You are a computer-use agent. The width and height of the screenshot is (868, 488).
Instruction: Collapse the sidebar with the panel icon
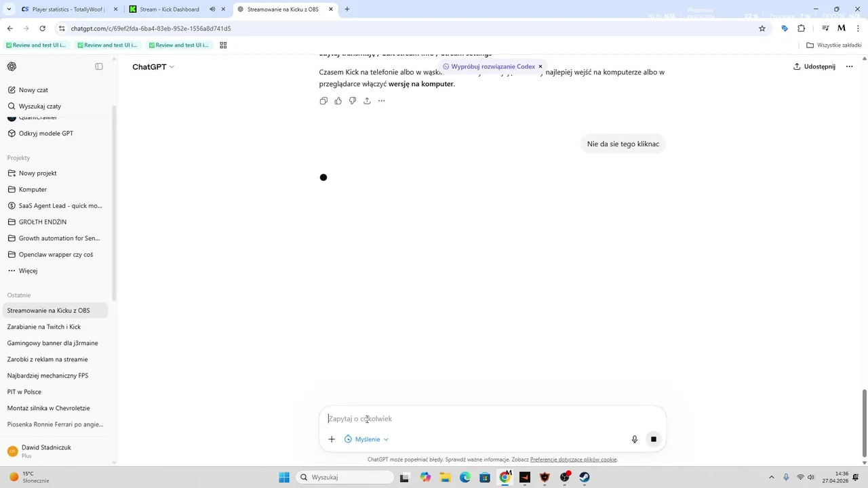tap(99, 66)
